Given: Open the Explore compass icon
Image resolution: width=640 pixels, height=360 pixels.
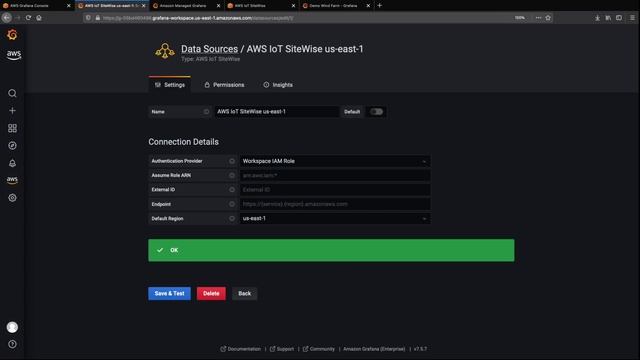Looking at the screenshot, I should 12,146.
